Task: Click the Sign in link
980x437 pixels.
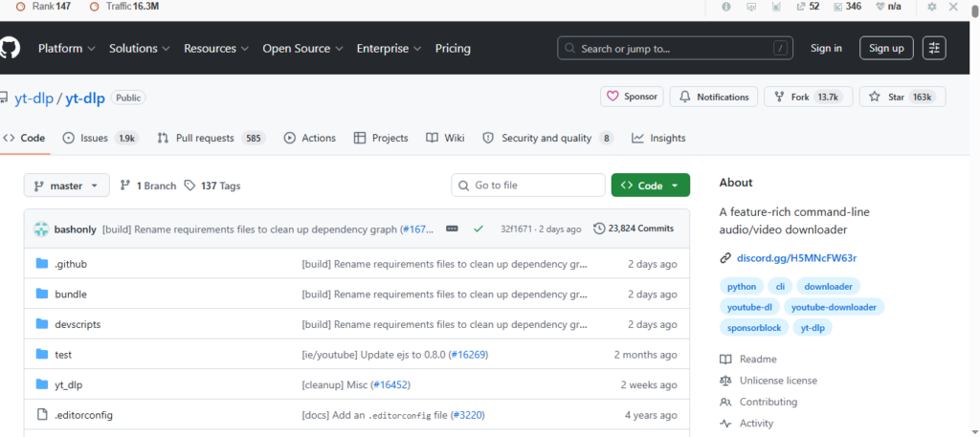Action: pyautogui.click(x=826, y=48)
